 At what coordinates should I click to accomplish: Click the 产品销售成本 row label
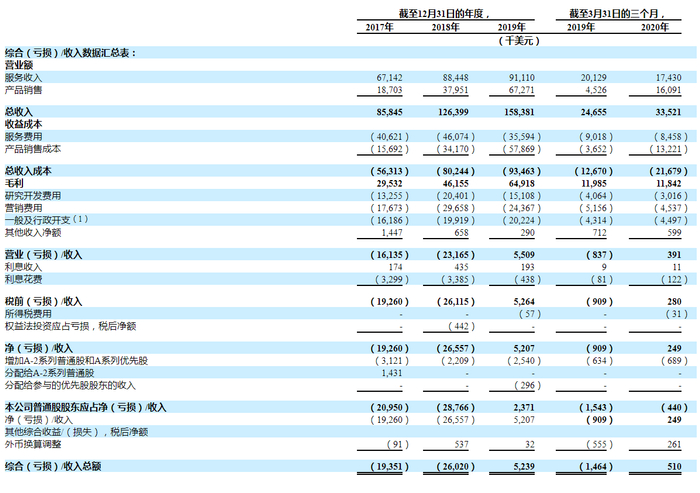[x=33, y=149]
